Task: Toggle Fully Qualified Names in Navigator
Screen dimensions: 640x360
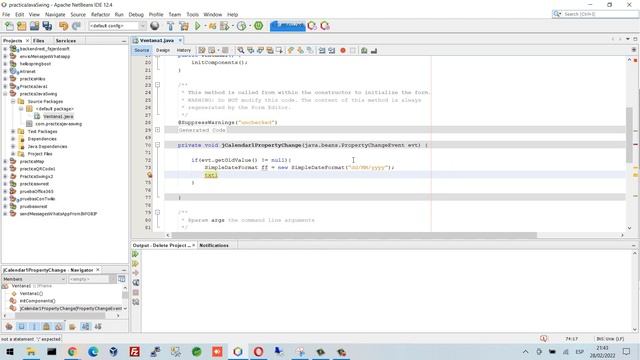Action: tap(72, 327)
